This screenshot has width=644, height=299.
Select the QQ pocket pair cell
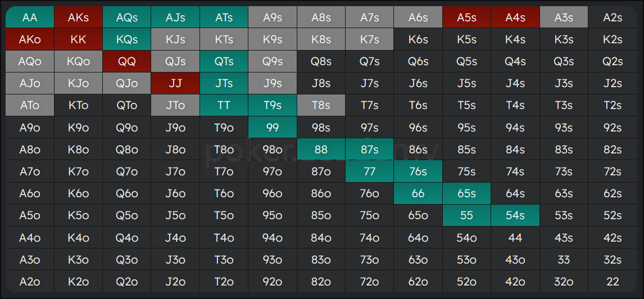127,61
